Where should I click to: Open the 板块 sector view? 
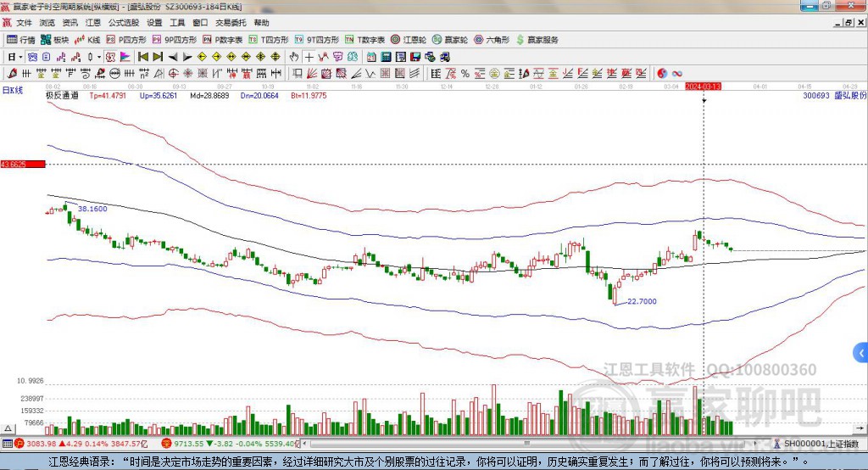point(54,40)
